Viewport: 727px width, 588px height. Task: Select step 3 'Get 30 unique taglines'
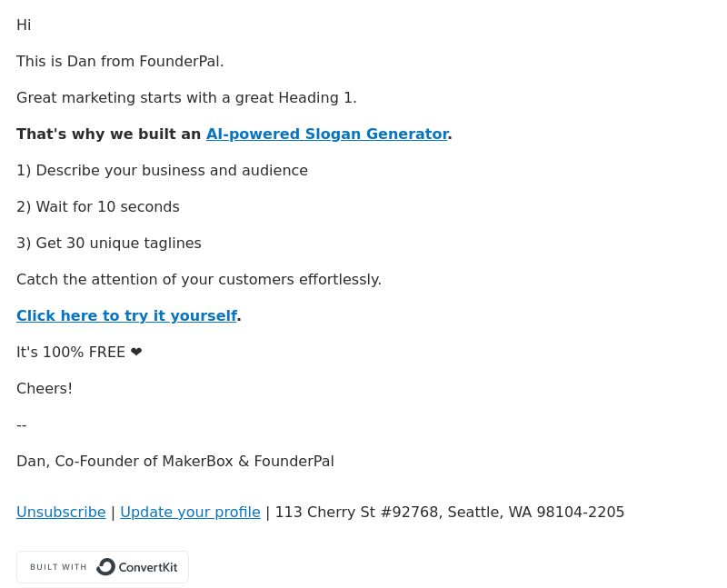point(109,243)
